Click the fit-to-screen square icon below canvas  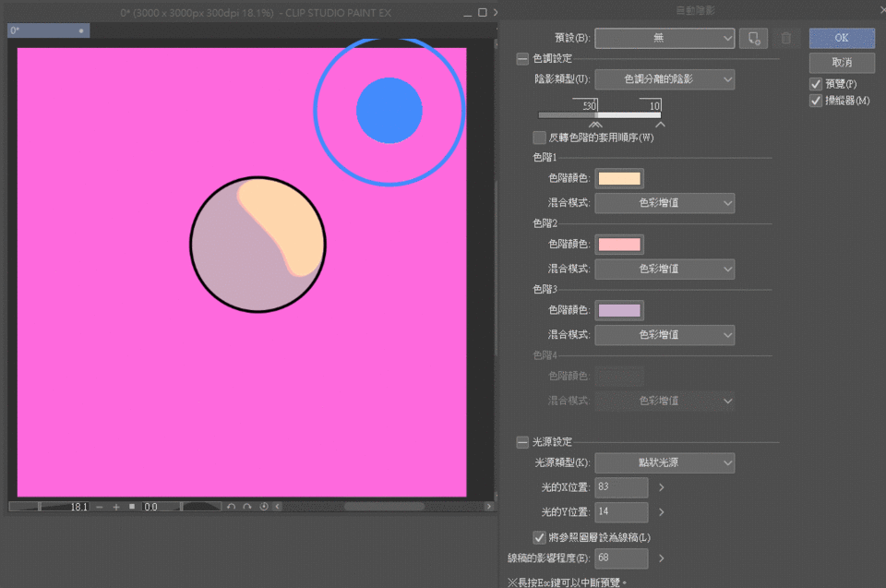[x=132, y=507]
